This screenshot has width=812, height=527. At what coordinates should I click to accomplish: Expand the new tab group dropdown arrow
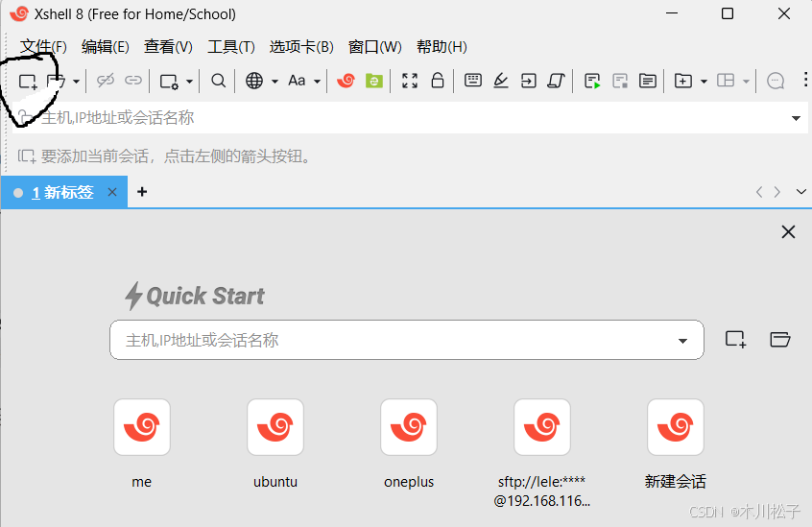[x=704, y=82]
